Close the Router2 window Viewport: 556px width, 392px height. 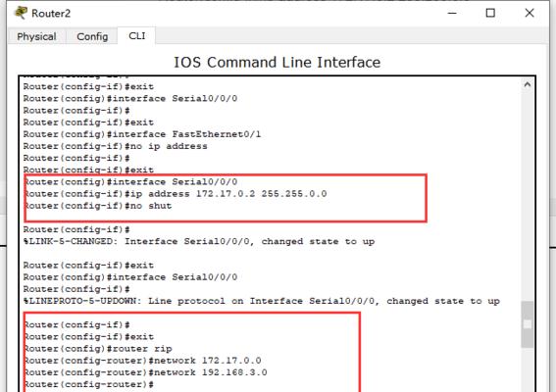[530, 13]
